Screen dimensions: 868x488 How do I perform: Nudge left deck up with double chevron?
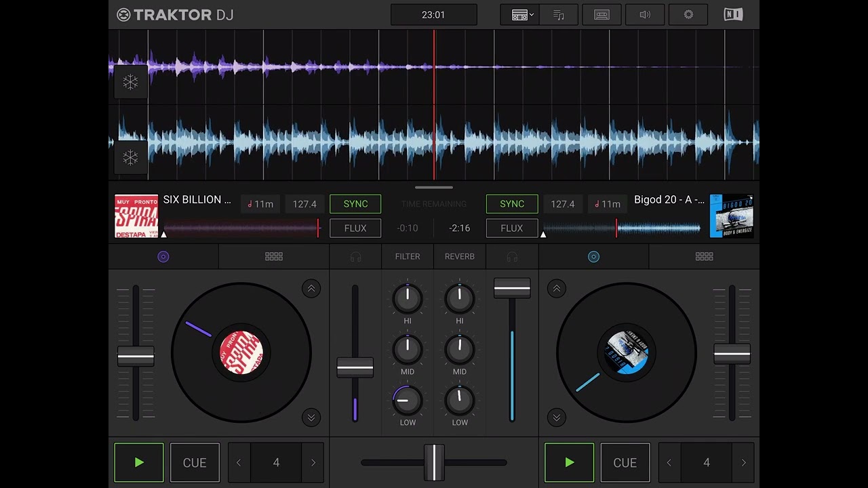tap(311, 289)
